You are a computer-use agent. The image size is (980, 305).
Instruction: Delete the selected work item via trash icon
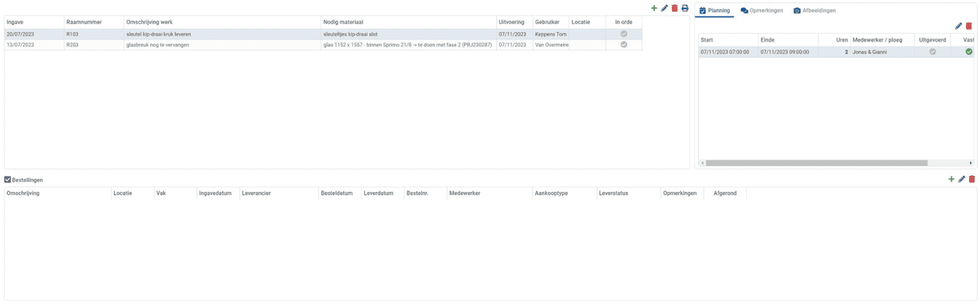click(674, 9)
